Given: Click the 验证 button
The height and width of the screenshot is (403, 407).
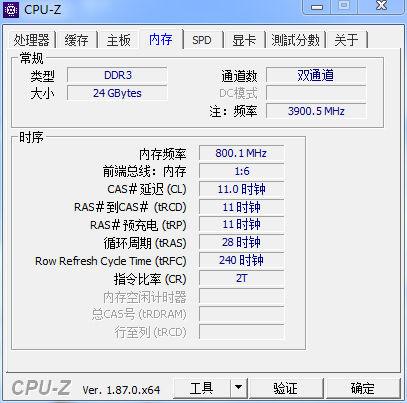Looking at the screenshot, I should click(286, 388).
